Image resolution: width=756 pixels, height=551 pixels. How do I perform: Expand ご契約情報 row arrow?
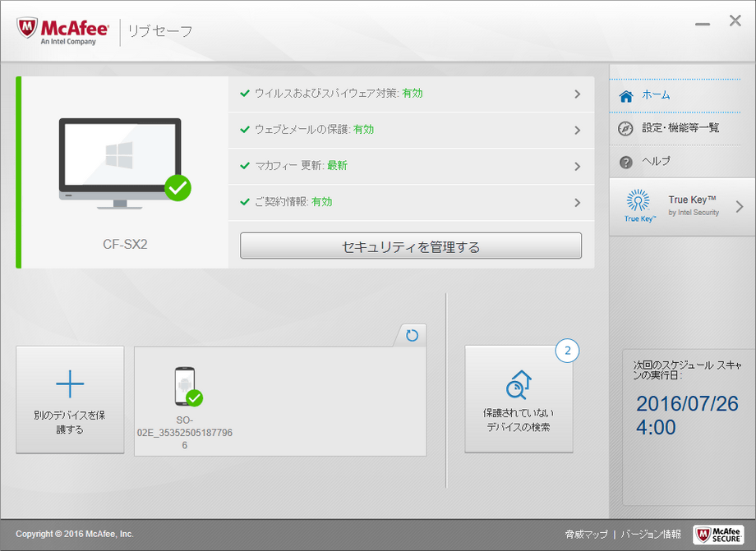click(577, 202)
